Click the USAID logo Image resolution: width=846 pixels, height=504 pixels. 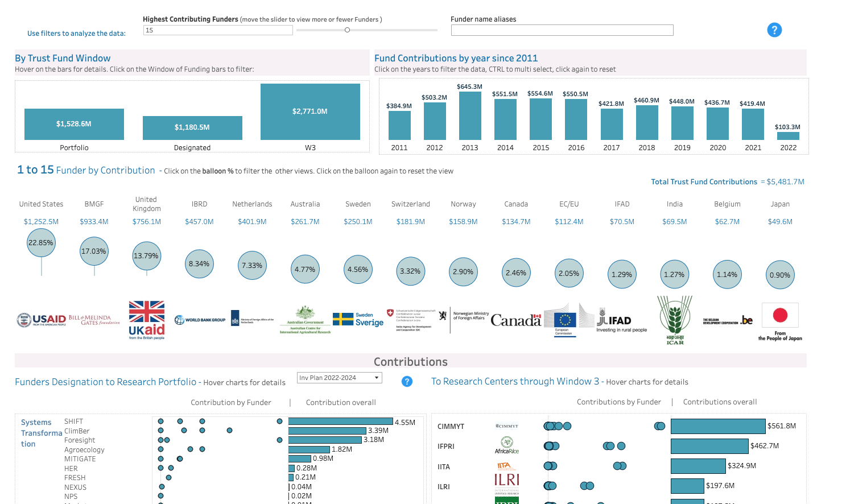tap(42, 320)
